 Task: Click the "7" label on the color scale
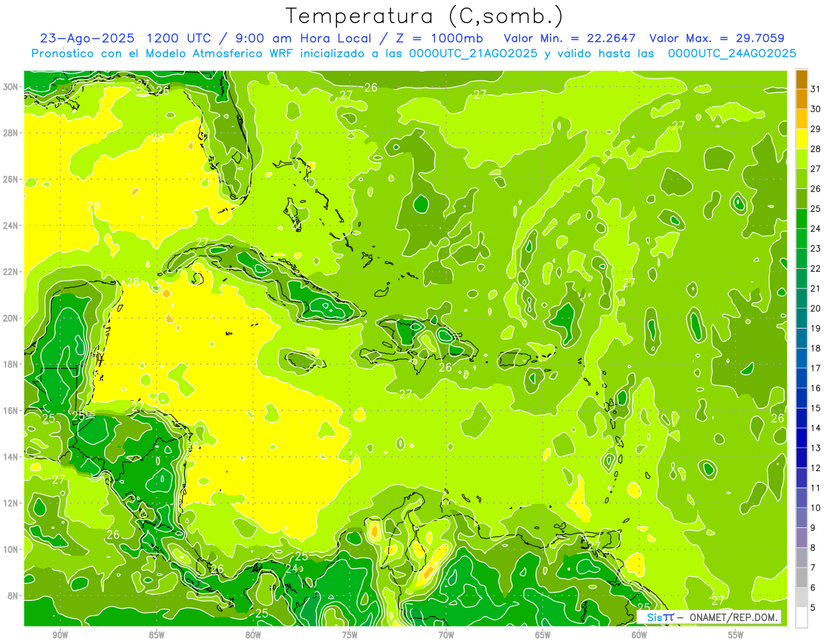813,568
